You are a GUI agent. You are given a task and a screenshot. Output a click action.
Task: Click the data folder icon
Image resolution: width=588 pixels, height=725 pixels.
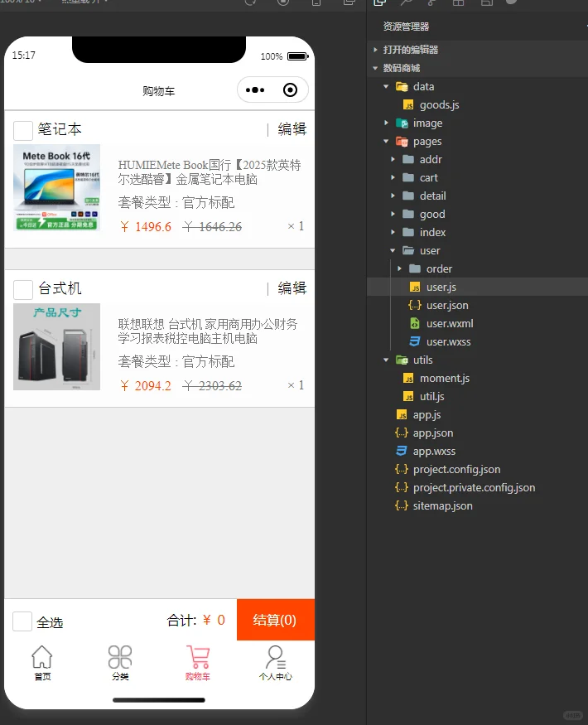tap(402, 86)
